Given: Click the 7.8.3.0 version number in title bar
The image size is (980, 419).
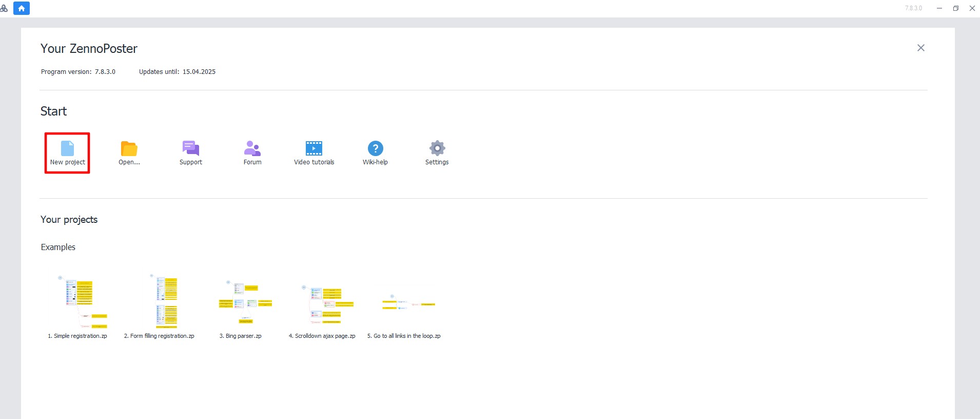Looking at the screenshot, I should [913, 8].
